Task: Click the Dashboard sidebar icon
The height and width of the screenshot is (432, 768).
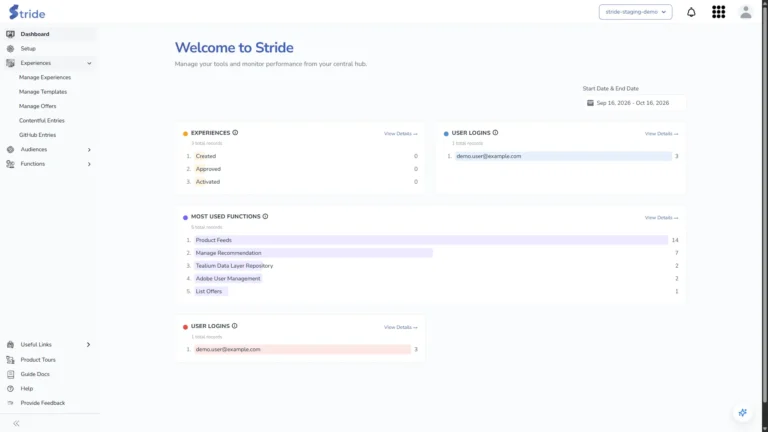Action: (10, 34)
